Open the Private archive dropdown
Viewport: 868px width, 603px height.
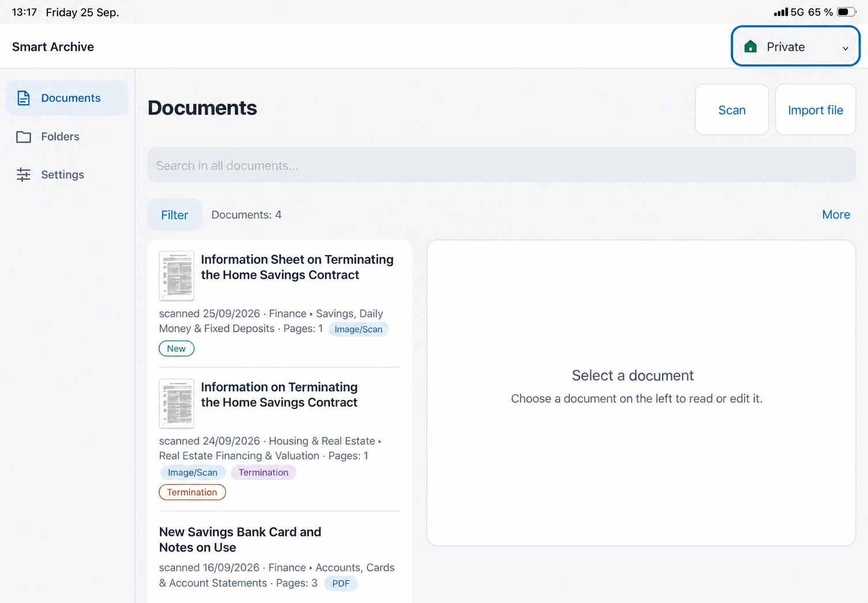point(795,46)
